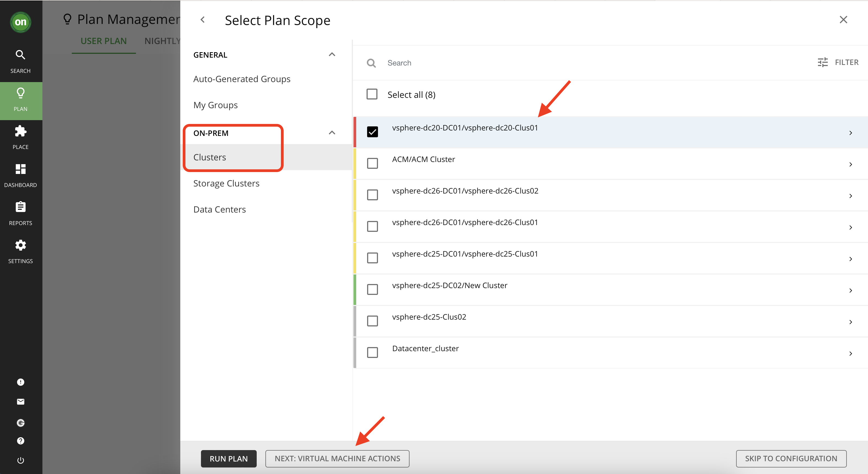The height and width of the screenshot is (474, 868).
Task: Click the Datacenter_cluster name text
Action: (x=425, y=348)
